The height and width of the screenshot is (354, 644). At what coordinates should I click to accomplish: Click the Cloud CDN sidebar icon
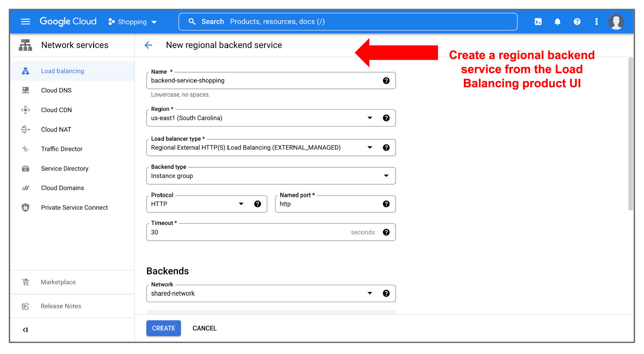pyautogui.click(x=25, y=110)
